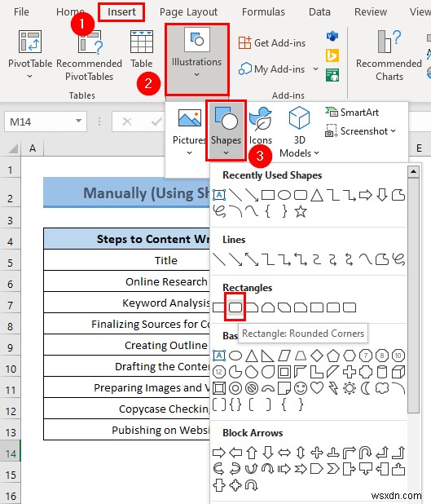Click the Visio Data Visualizer add-in icon

pyautogui.click(x=332, y=36)
